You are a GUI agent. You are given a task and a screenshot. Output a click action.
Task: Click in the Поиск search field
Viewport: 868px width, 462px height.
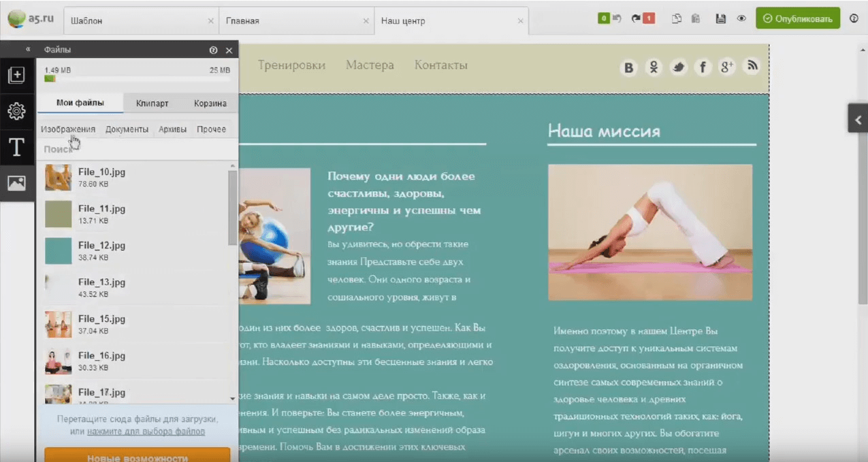pos(136,150)
